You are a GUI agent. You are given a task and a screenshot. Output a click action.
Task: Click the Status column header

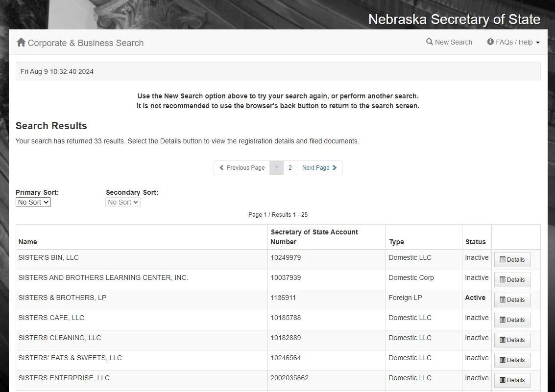coord(476,242)
